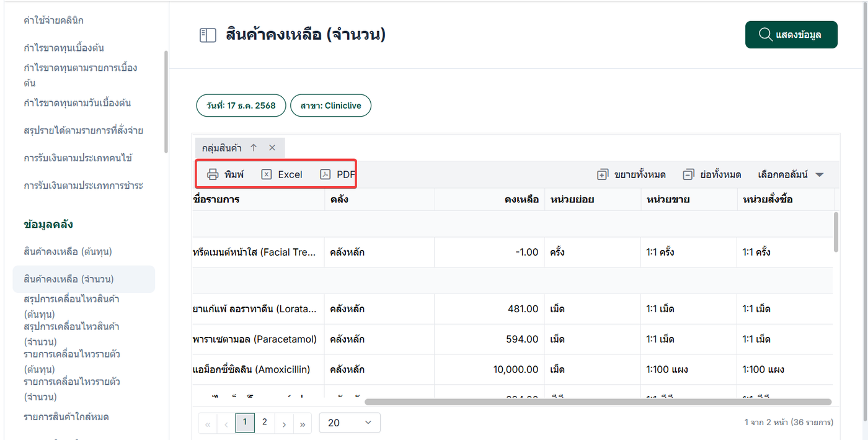Viewport: 868px width, 440px height.
Task: Open การรับเงินตามประเภทการชำระ report
Action: point(83,185)
